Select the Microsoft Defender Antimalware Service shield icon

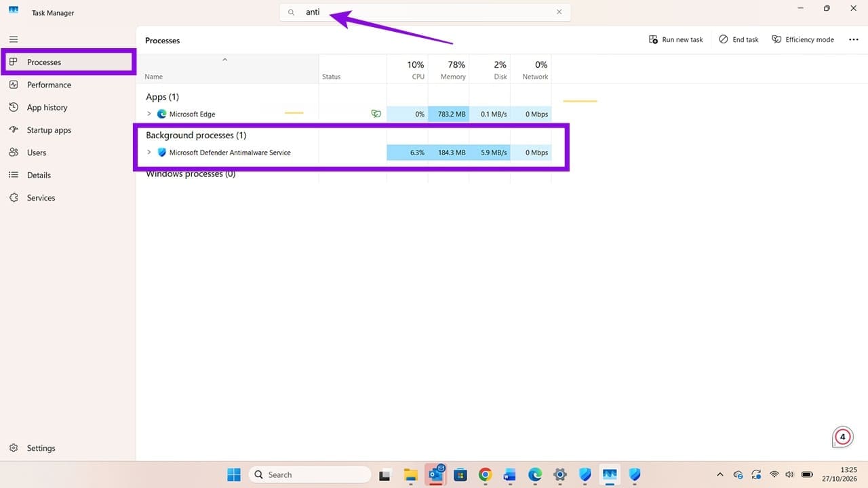pos(161,152)
